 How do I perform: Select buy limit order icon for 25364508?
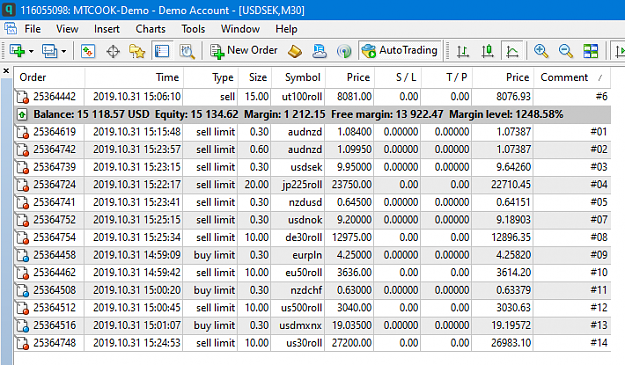(x=22, y=290)
